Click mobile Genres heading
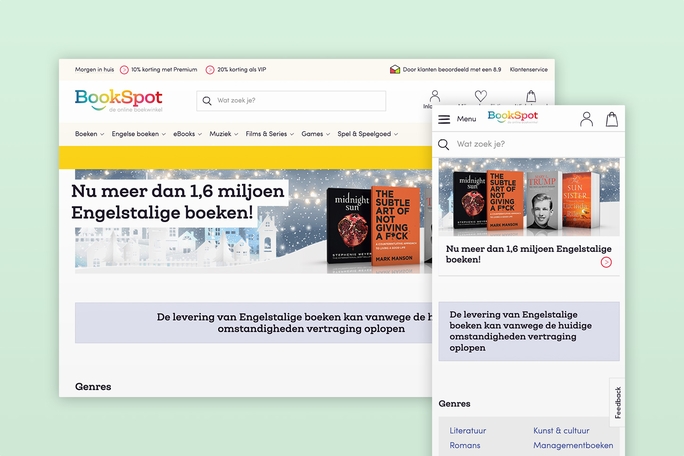The height and width of the screenshot is (456, 684). [x=454, y=404]
